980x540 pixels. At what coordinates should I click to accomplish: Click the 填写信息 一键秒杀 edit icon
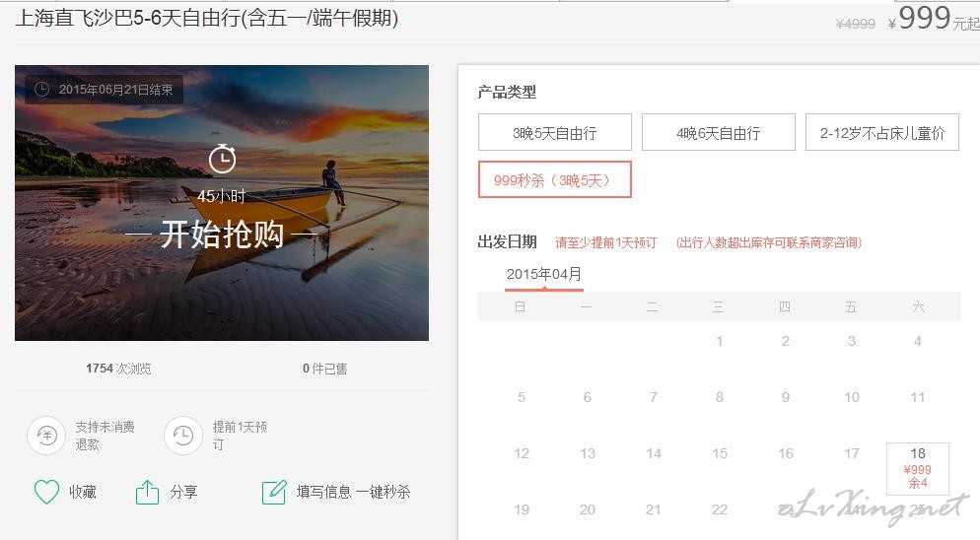click(x=274, y=492)
